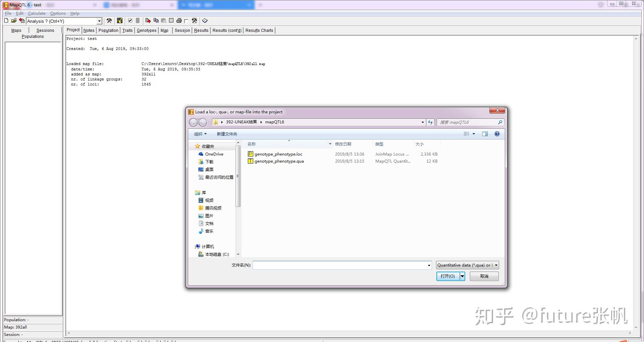This screenshot has width=644, height=342.
Task: Click the boxed hammers settings toolbar icon
Action: 195,21
